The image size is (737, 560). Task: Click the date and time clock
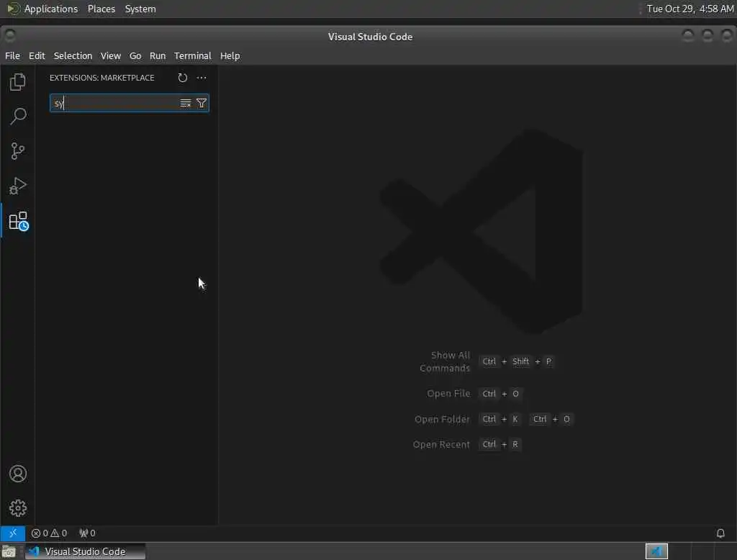coord(690,9)
